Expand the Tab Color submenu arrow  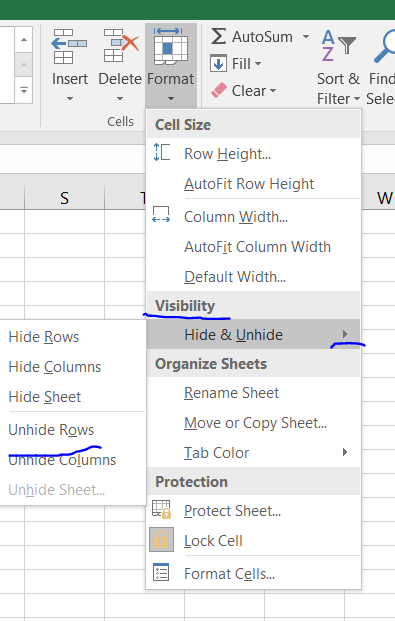coord(345,452)
